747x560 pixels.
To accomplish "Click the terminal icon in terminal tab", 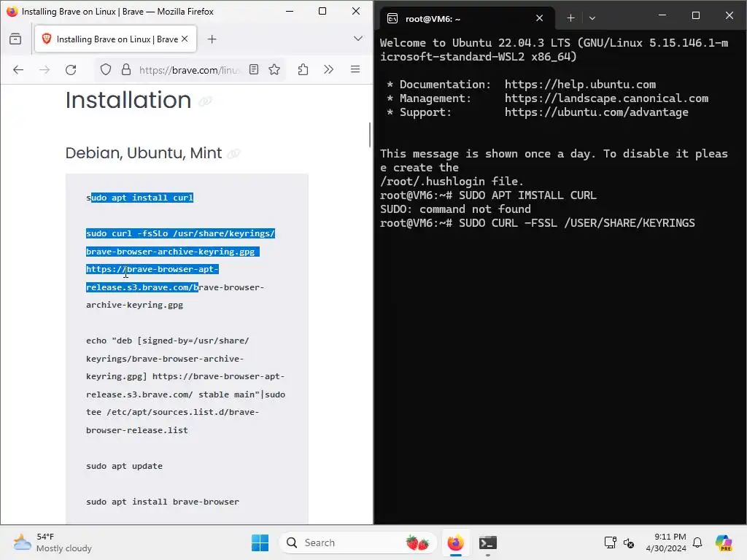I will tap(392, 18).
